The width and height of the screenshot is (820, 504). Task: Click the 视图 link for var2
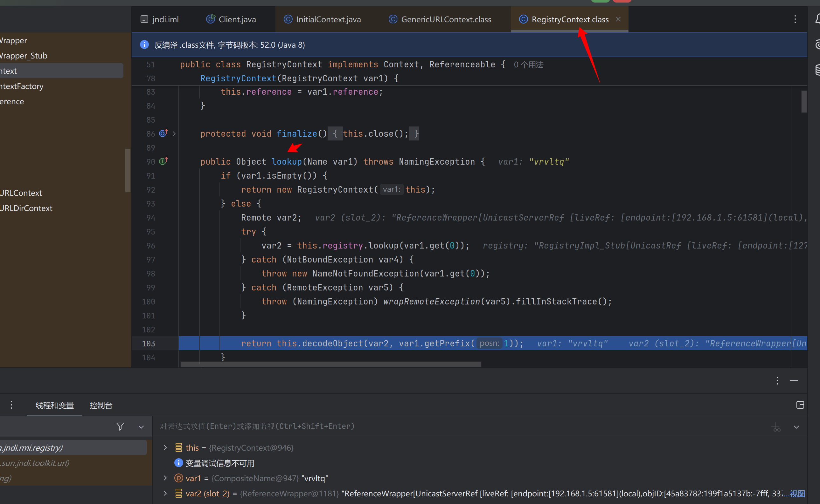[x=797, y=494]
